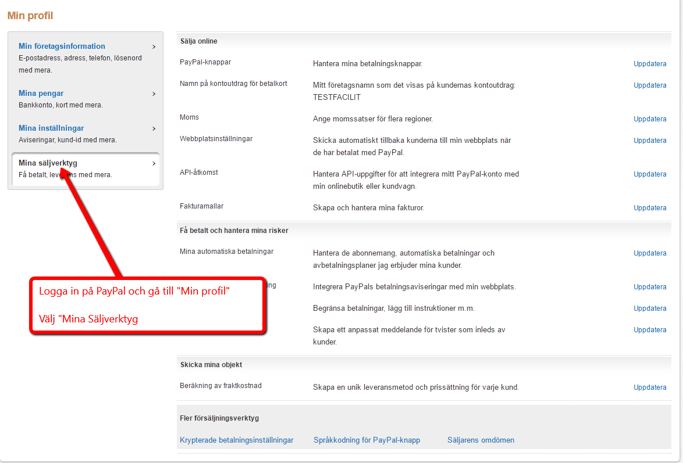Viewport: 683px width, 463px height.
Task: Click Skicka mina objekt section header
Action: click(211, 365)
